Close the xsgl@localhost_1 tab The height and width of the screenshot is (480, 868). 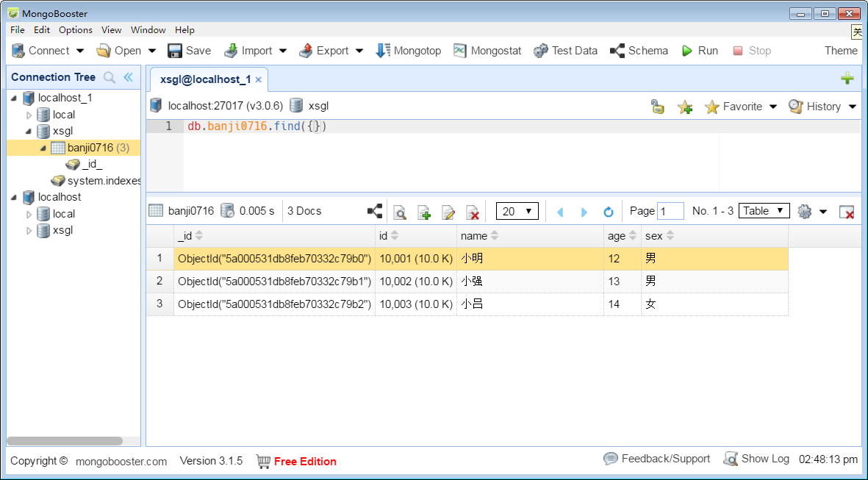[258, 79]
